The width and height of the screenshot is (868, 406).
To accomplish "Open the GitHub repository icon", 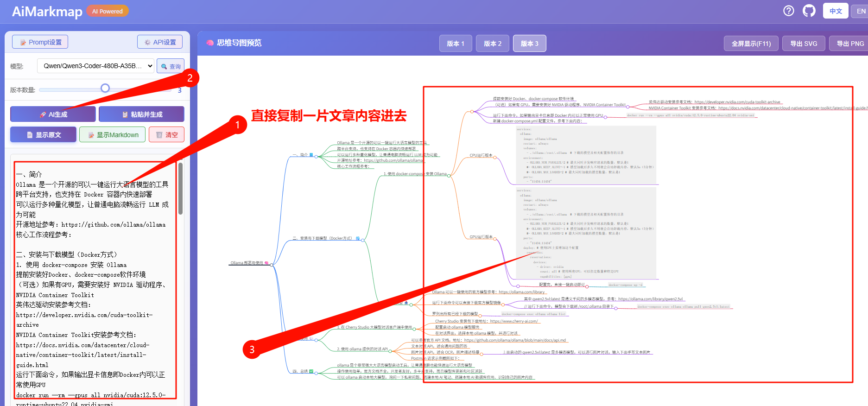I will click(809, 11).
